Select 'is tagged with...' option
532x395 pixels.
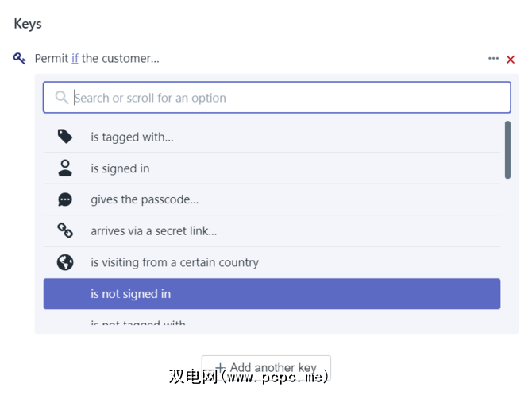point(132,137)
